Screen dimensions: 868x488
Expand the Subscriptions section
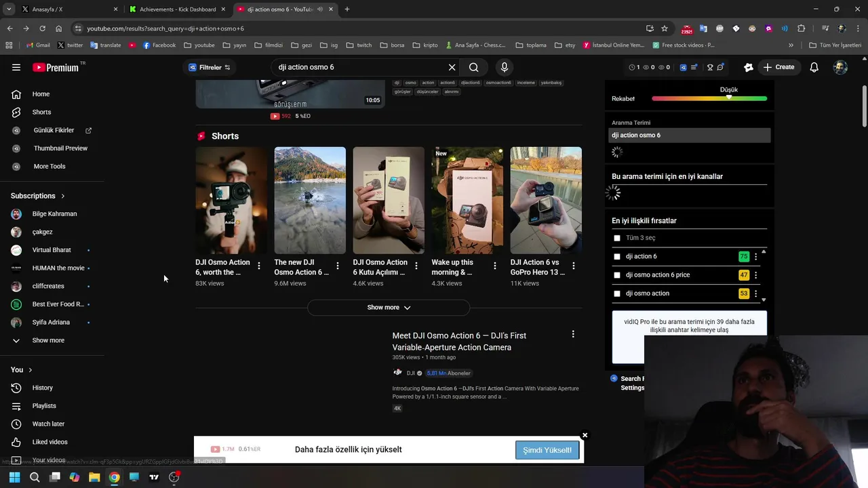38,196
